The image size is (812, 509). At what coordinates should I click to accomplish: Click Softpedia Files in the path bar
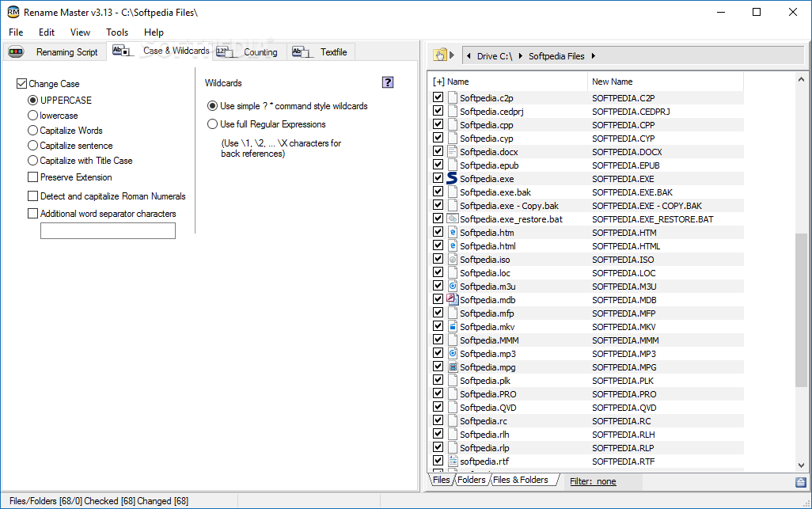(556, 56)
